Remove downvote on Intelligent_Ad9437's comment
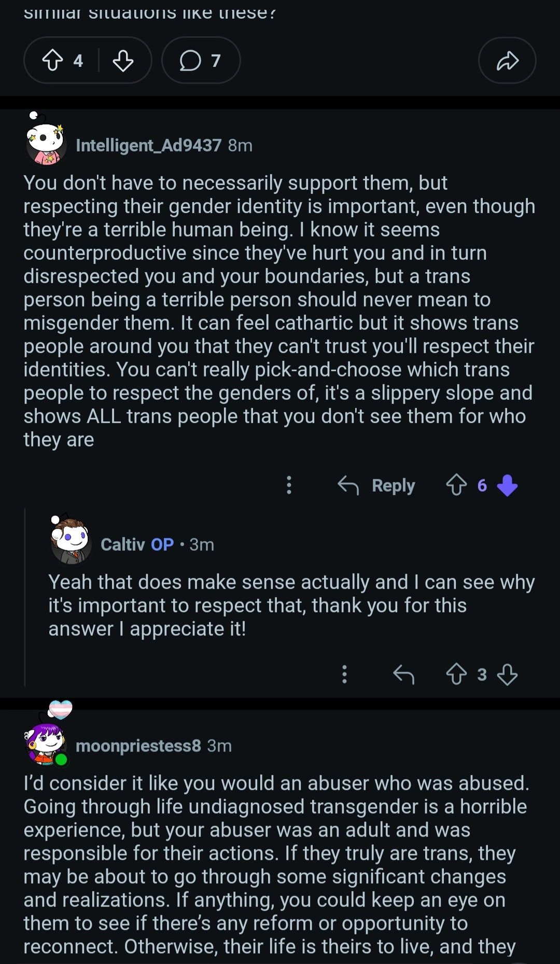The height and width of the screenshot is (964, 560). tap(507, 485)
